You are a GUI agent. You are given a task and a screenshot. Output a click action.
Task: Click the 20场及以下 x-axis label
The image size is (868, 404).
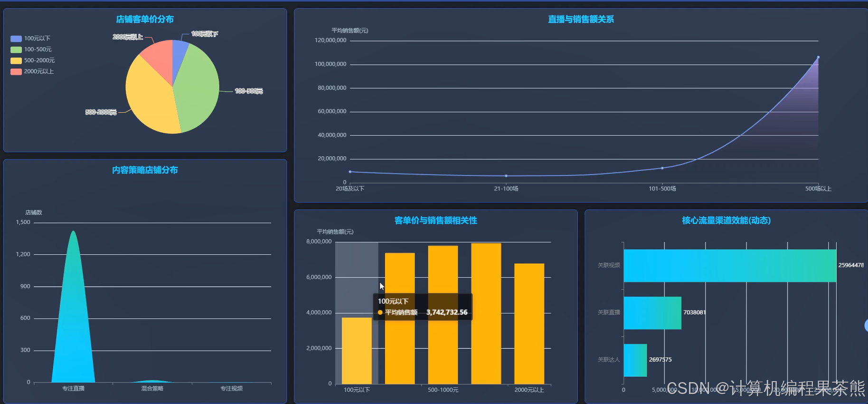tap(350, 189)
